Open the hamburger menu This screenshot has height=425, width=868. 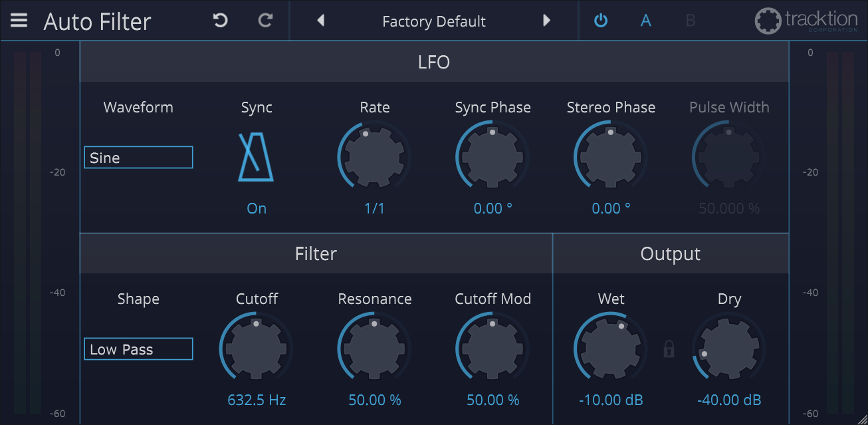tap(19, 21)
